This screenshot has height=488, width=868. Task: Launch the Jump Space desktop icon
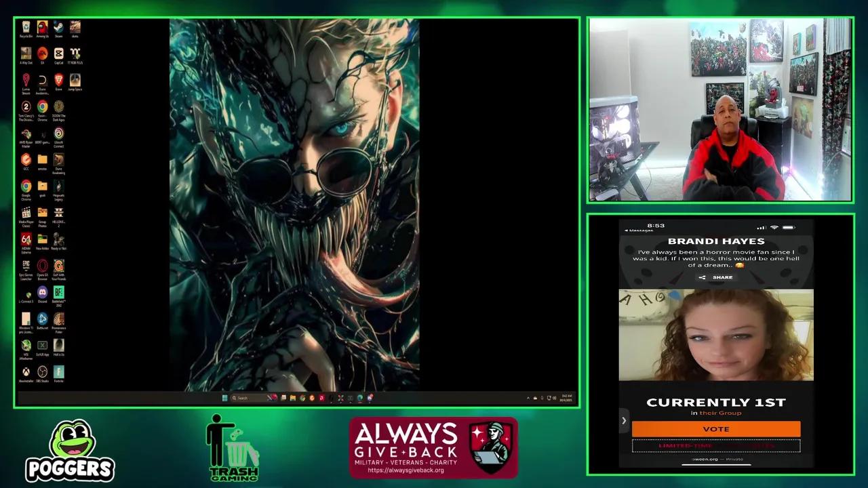click(x=75, y=81)
